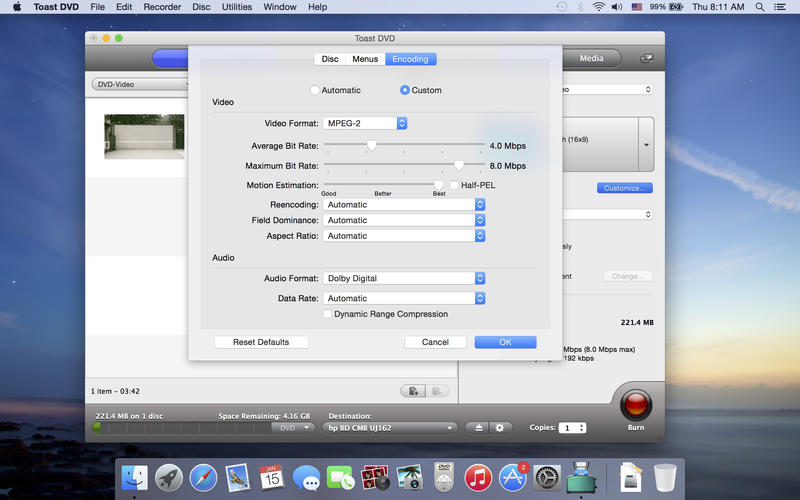Switch to the Menus tab

click(x=365, y=59)
